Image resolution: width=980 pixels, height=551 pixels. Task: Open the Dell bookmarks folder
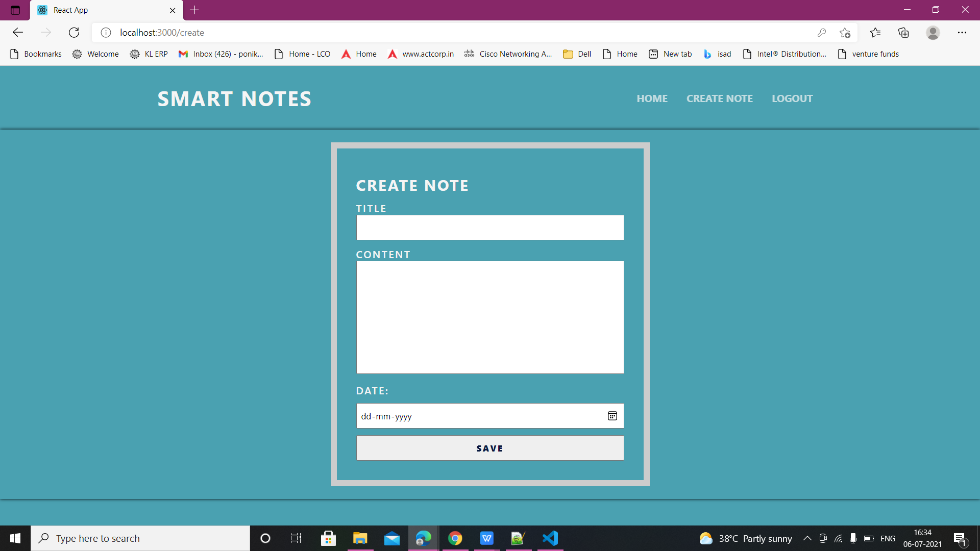pos(577,54)
